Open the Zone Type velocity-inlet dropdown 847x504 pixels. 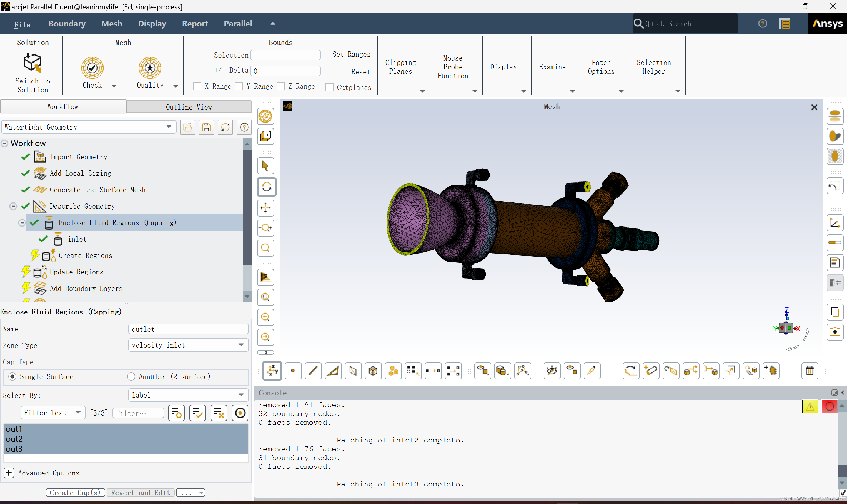[188, 345]
